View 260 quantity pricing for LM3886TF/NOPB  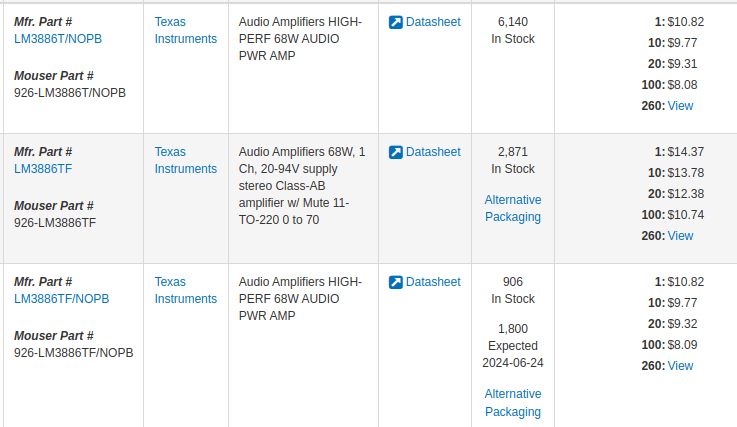coord(680,366)
